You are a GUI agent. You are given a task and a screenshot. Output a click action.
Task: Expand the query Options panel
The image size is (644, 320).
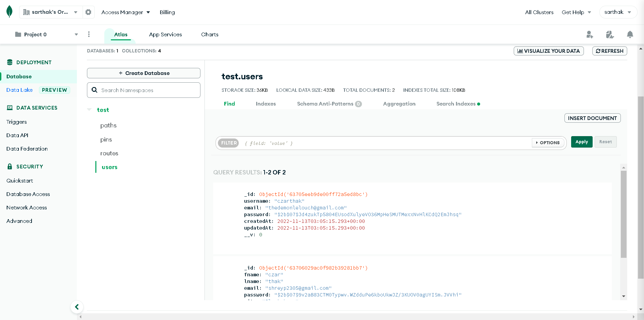[x=548, y=143]
